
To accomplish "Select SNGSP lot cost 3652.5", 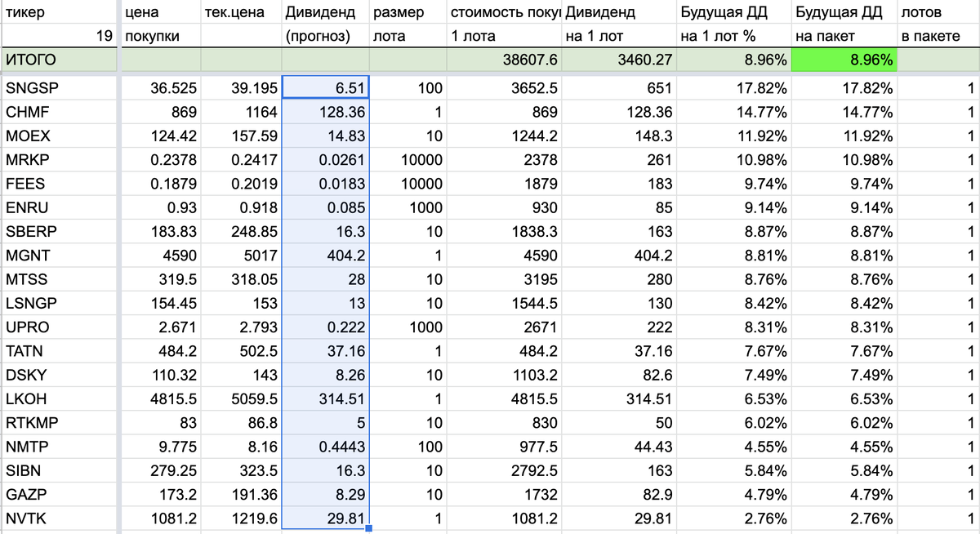I will [x=505, y=88].
